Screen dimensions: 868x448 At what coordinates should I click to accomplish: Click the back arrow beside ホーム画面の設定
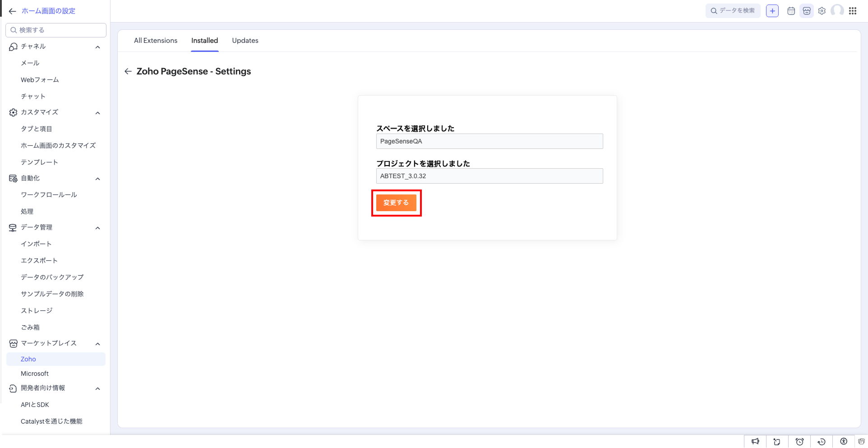[12, 11]
